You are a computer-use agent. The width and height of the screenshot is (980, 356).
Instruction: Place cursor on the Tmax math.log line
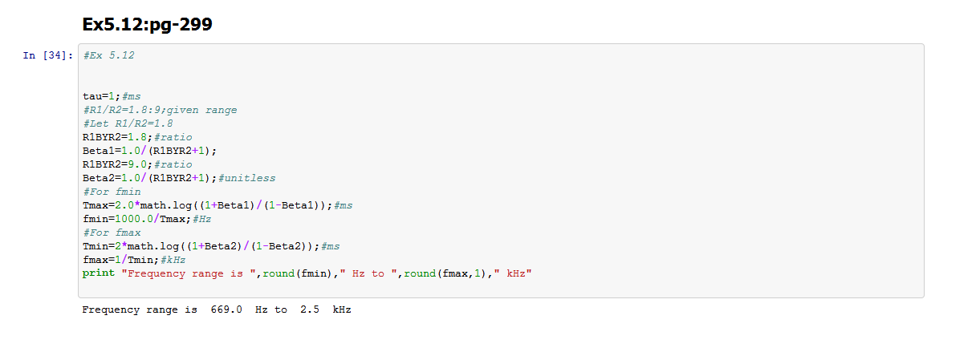coord(218,205)
